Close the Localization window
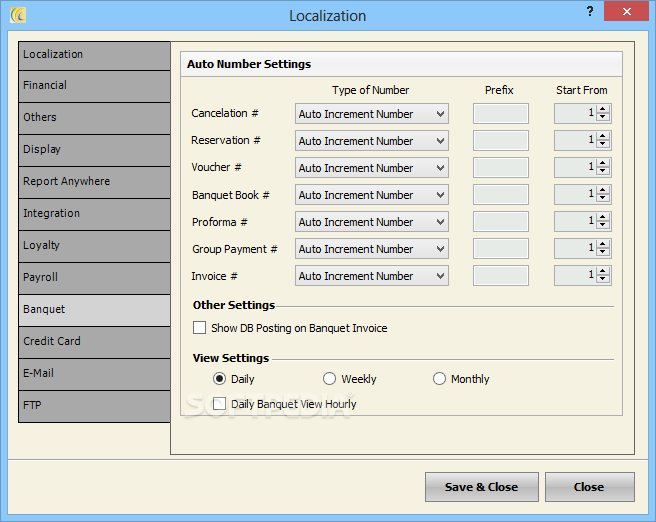The image size is (656, 522). coord(626,11)
